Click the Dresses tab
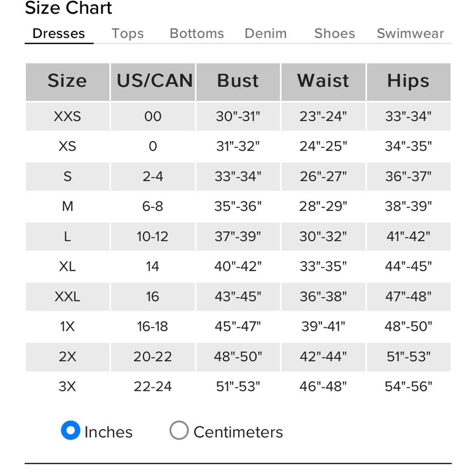476x476 pixels. coord(59,34)
